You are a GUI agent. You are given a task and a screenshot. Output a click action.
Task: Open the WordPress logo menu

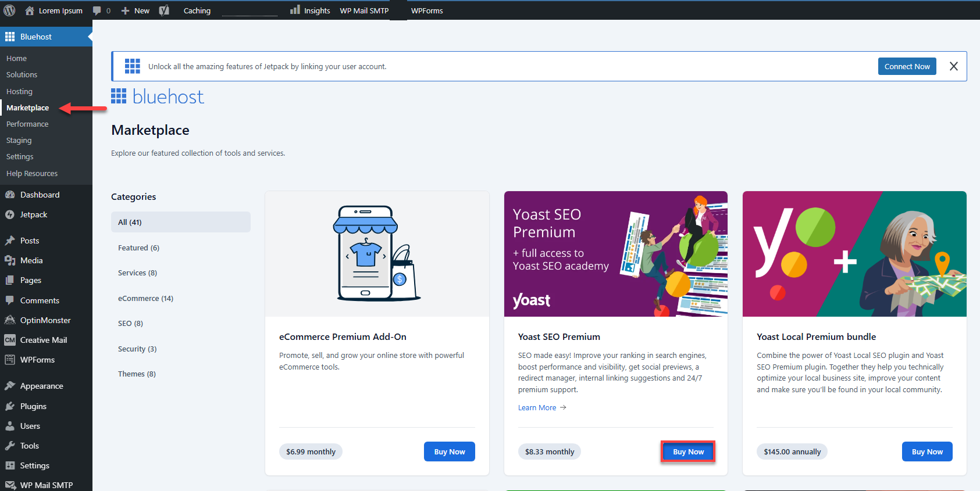9,10
